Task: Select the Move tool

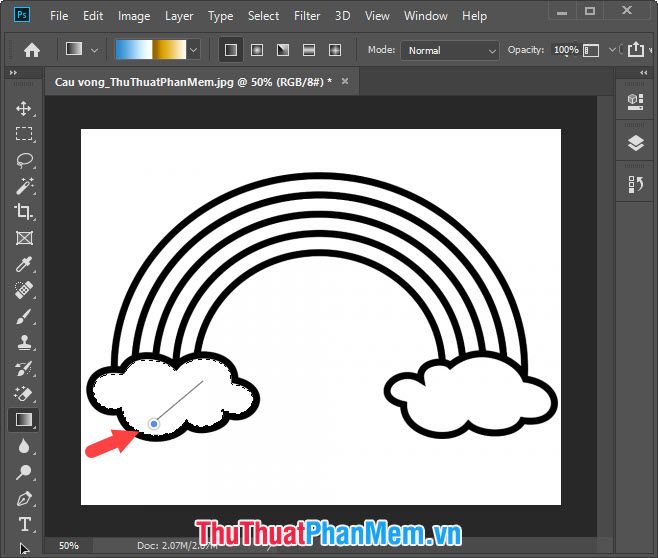Action: tap(24, 108)
